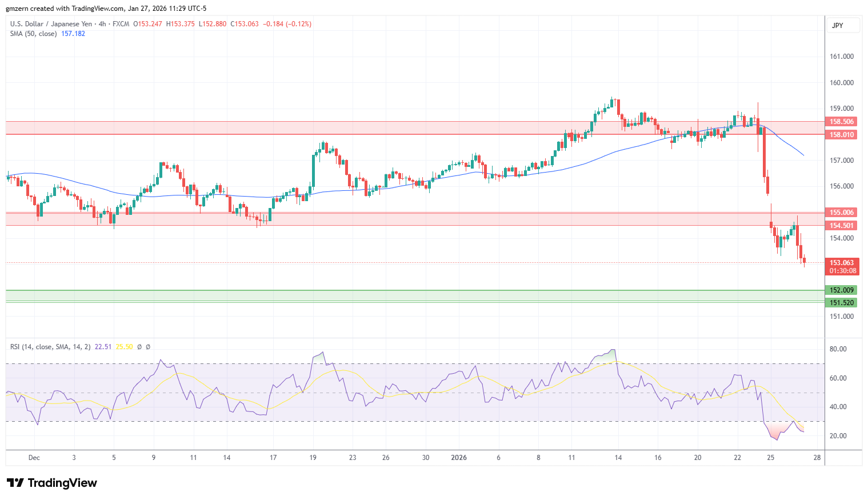Viewport: 868px width, 500px height.
Task: Click the close price C153.063 in legend
Action: (245, 24)
